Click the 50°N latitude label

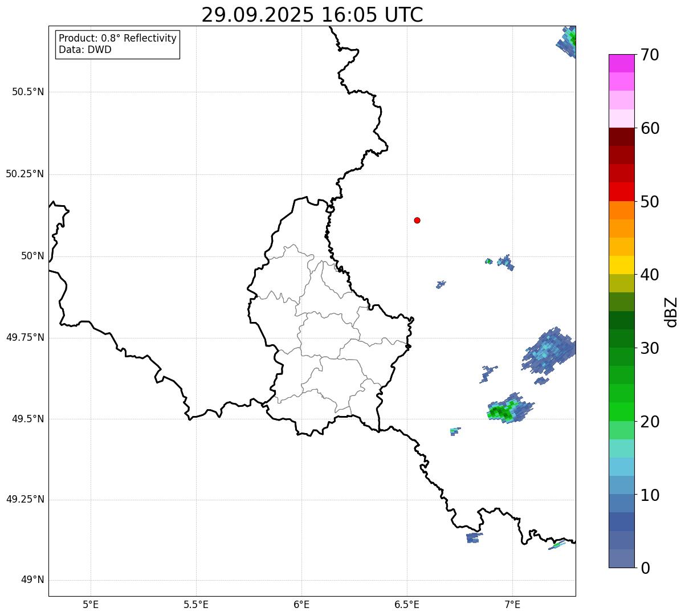tap(32, 256)
